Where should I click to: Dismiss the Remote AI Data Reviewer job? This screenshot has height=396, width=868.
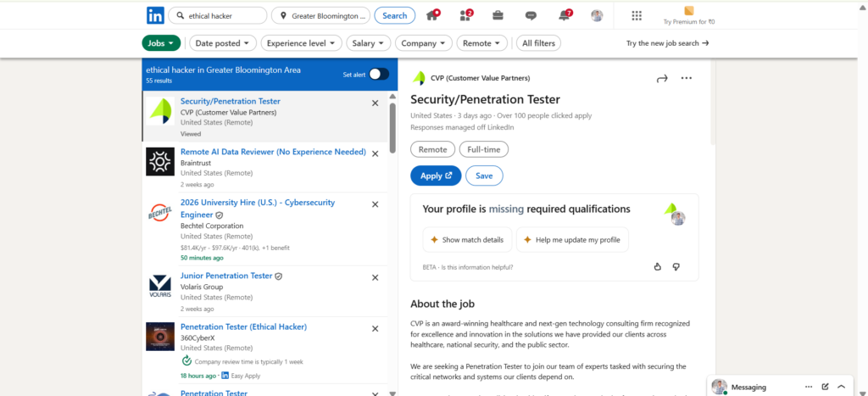(375, 154)
